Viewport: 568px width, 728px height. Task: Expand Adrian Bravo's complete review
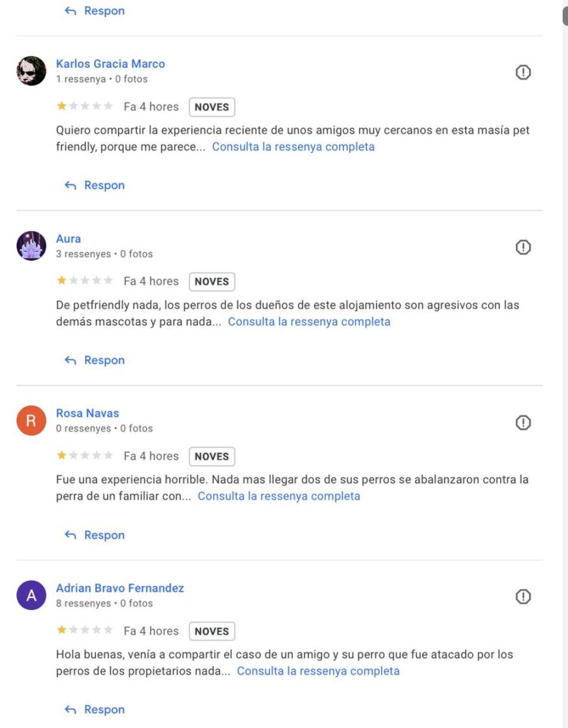tap(318, 671)
